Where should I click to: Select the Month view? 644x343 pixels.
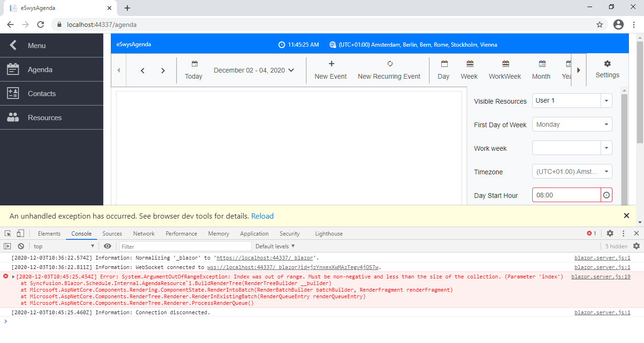(541, 70)
